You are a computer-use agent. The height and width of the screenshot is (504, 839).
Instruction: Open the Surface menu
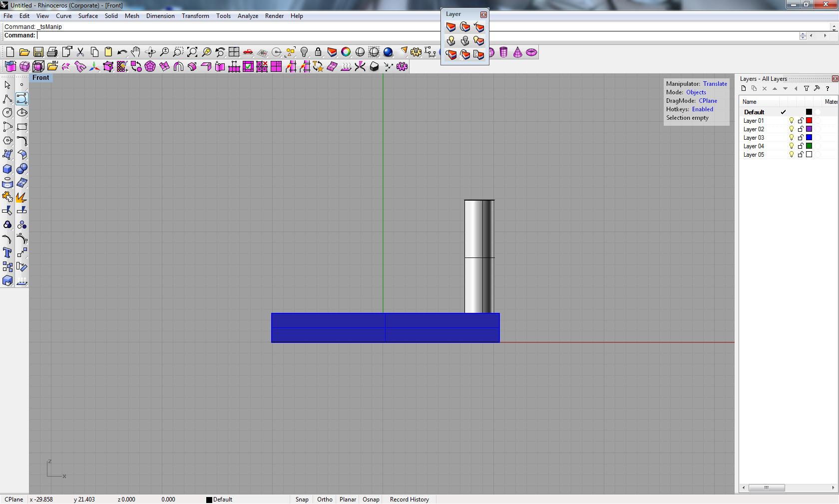pos(88,16)
